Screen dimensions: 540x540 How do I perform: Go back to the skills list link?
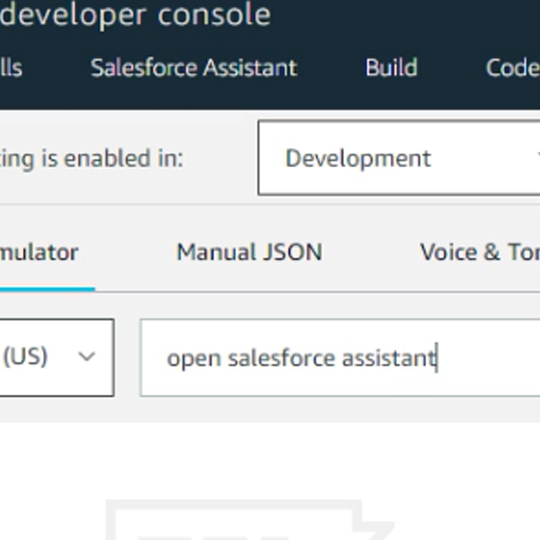tap(11, 68)
